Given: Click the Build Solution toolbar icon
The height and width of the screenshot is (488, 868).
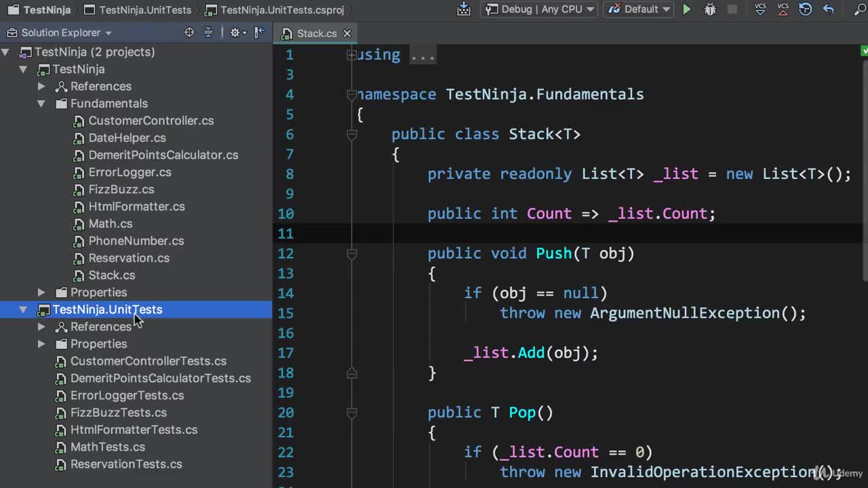Looking at the screenshot, I should [x=464, y=9].
